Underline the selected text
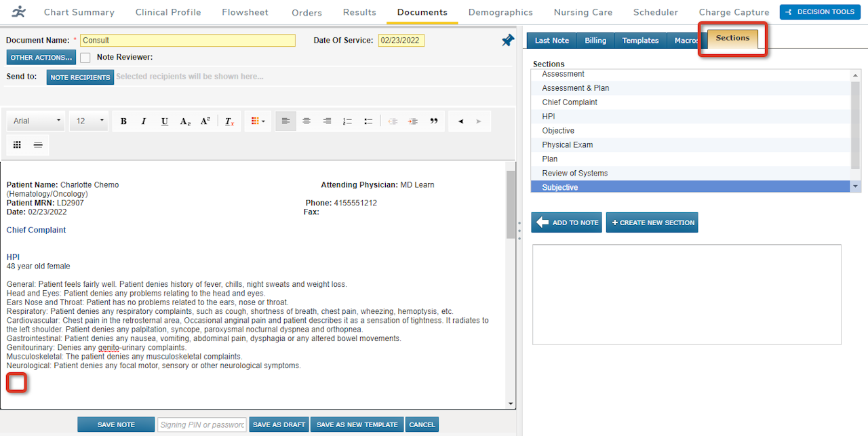Viewport: 868px width, 436px height. coord(164,121)
